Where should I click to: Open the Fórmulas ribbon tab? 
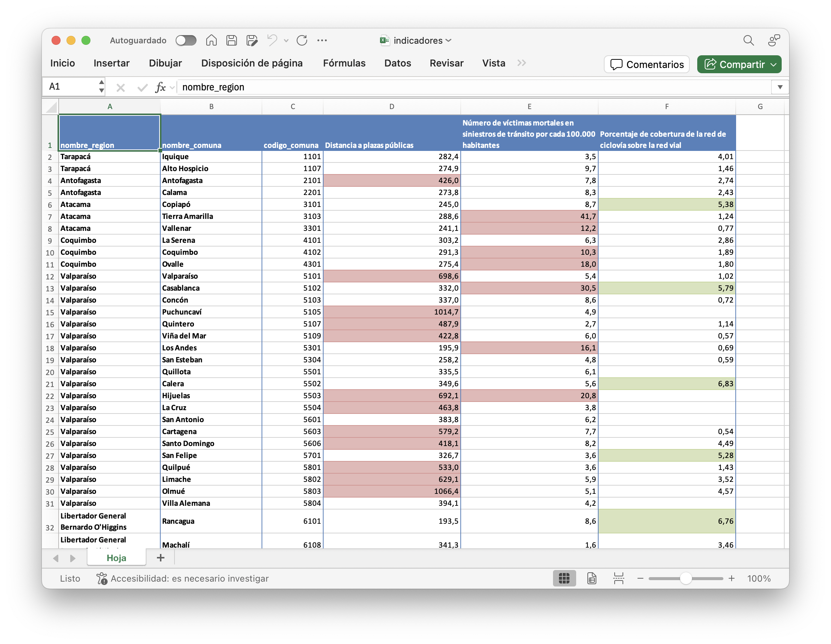coord(344,63)
